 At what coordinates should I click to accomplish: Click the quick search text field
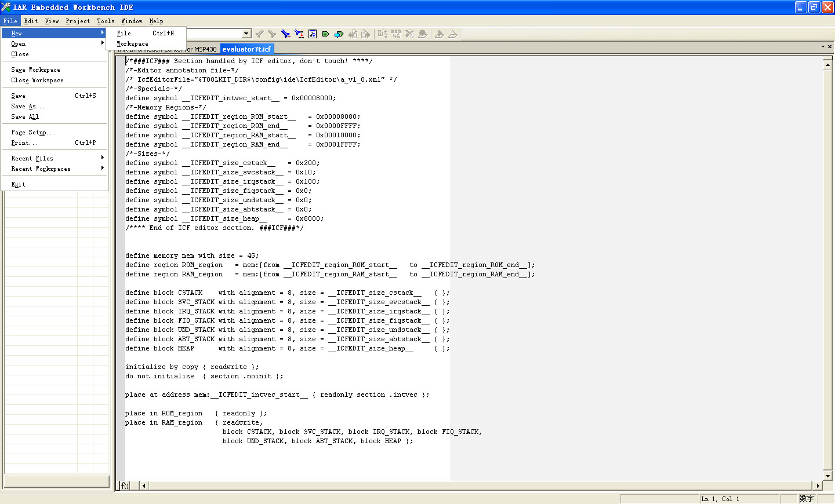(214, 34)
